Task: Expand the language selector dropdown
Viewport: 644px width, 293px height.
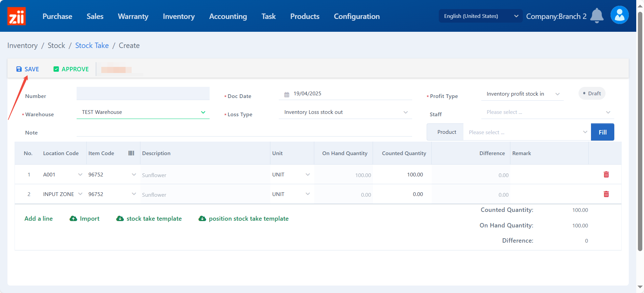Action: pyautogui.click(x=516, y=16)
